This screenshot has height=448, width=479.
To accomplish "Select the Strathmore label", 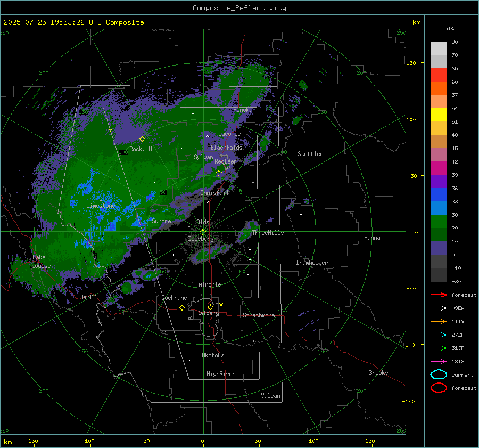I will pos(259,315).
